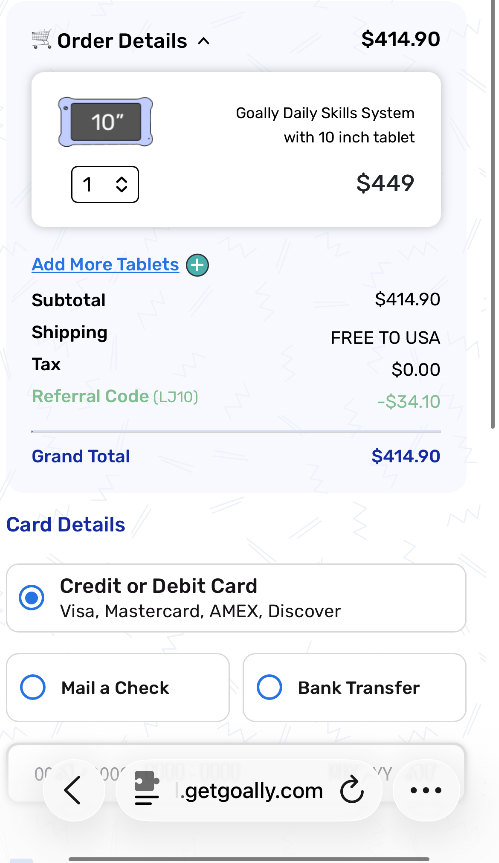Click the getgoally.com address bar text
The width and height of the screenshot is (499, 863).
(249, 791)
